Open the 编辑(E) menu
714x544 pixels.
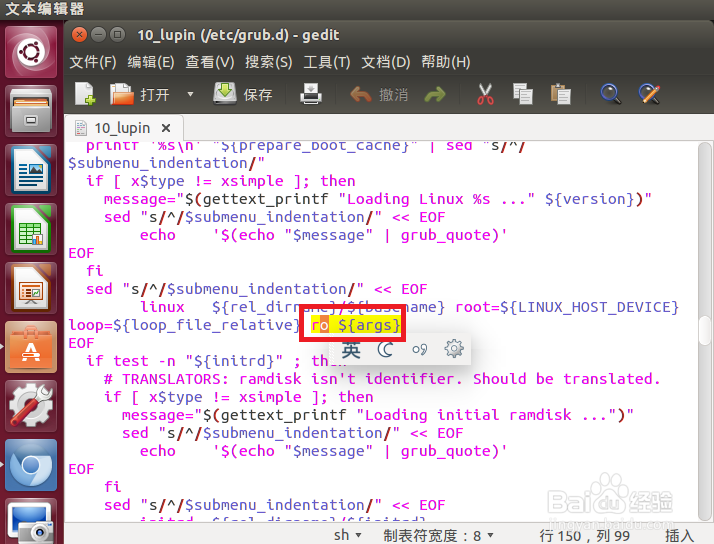tap(151, 61)
